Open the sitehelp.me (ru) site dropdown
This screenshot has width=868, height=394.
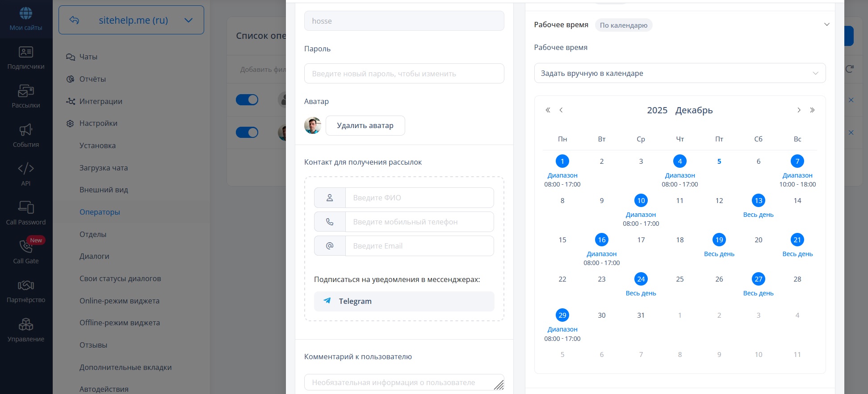pyautogui.click(x=131, y=20)
